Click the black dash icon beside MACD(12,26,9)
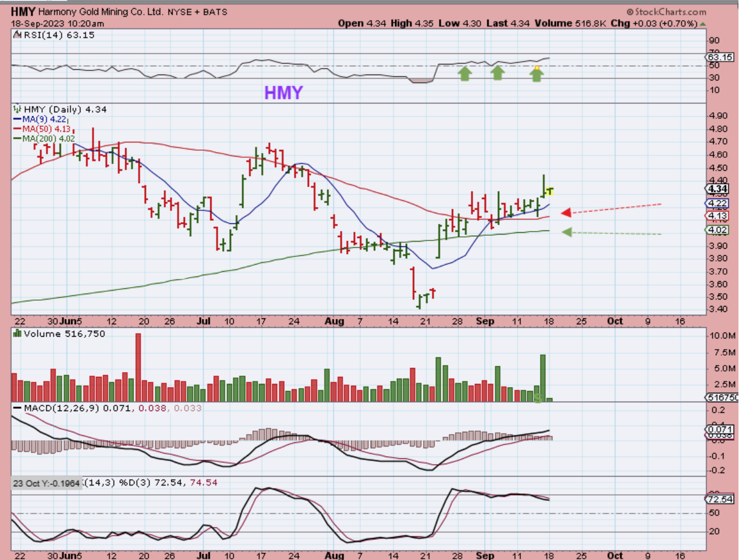The image size is (739, 560). coord(17,409)
